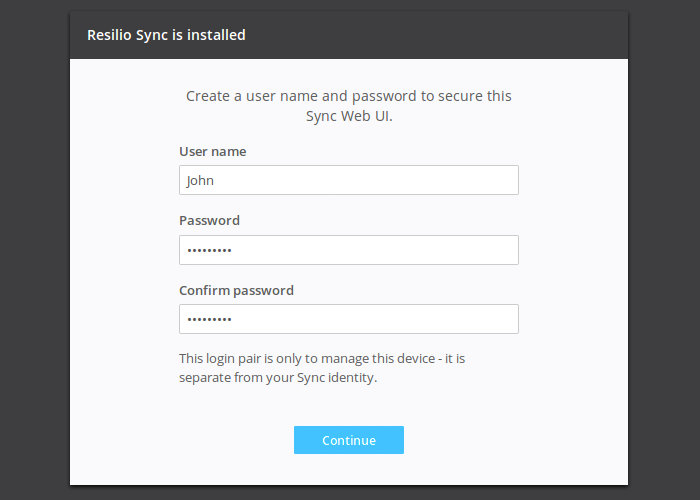
Task: Click the 'This login pair is only' note
Action: (x=322, y=368)
